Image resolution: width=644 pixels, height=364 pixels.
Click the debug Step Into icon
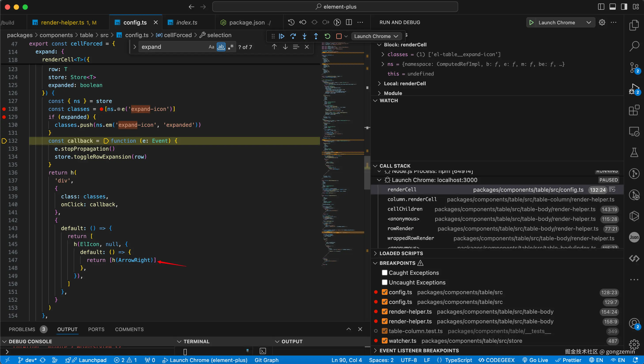pyautogui.click(x=305, y=36)
